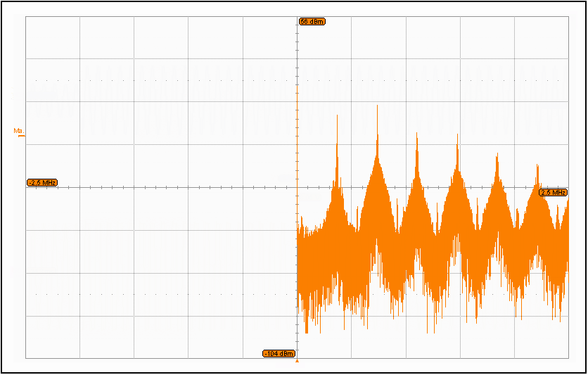Click the Ma math level marker

pyautogui.click(x=18, y=131)
